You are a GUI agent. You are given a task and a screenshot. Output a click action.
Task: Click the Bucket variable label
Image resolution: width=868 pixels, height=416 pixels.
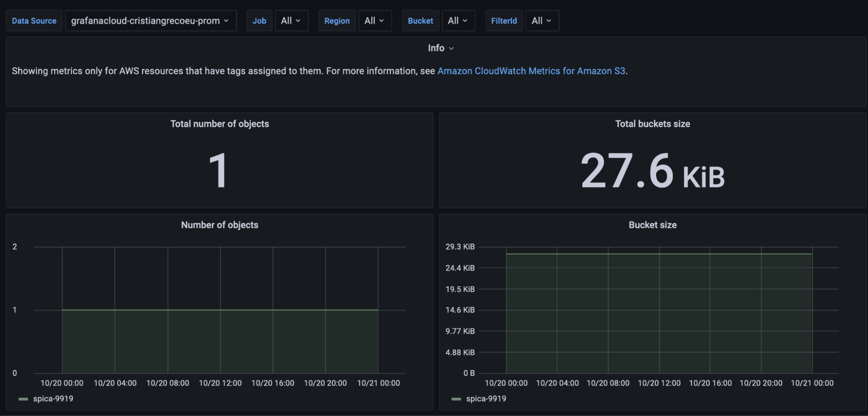(420, 21)
